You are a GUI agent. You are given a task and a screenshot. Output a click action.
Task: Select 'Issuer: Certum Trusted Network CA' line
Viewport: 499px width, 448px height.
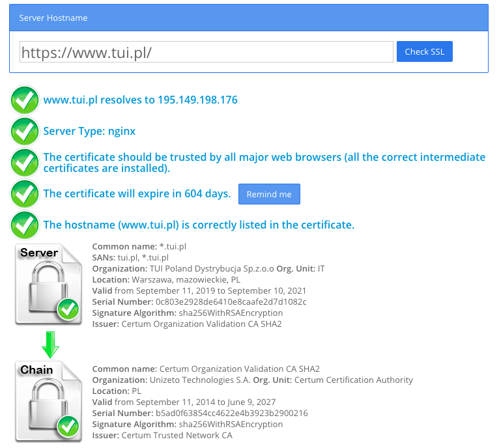coord(162,436)
